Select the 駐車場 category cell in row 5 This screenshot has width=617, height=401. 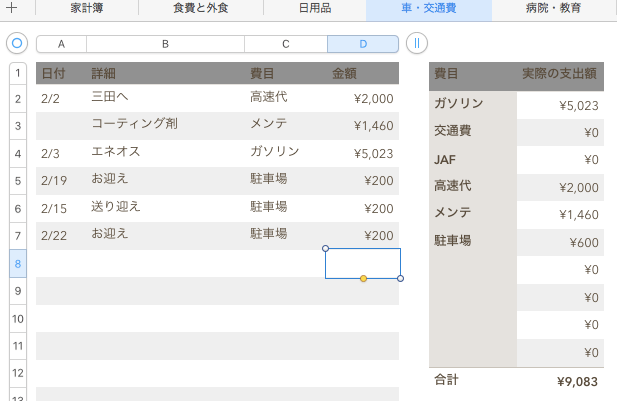tap(286, 181)
